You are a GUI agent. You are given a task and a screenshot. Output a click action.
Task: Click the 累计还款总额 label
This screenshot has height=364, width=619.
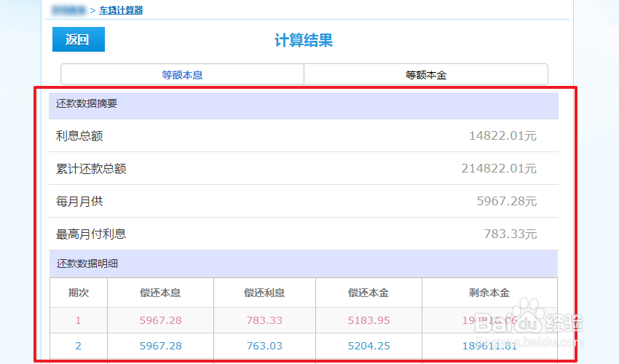coord(91,169)
